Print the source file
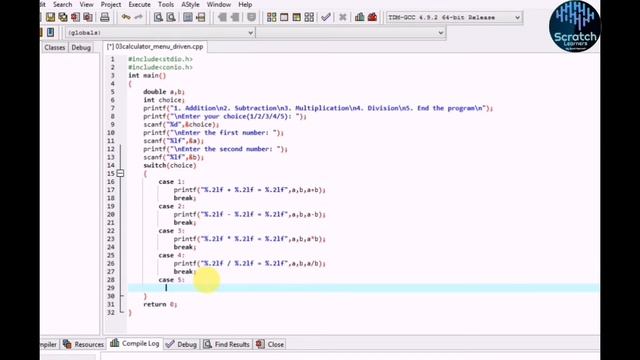This screenshot has height=360, width=640. pyautogui.click(x=104, y=17)
